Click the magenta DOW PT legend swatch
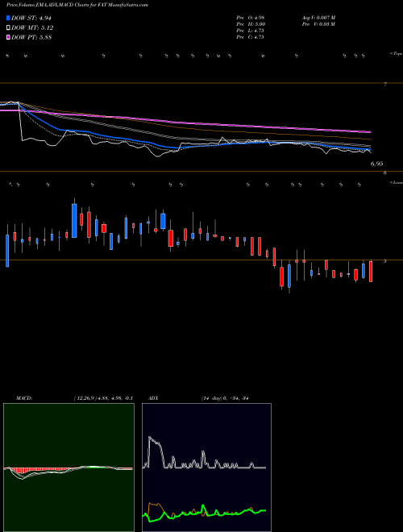Screen dimensions: 403x532 (8, 37)
